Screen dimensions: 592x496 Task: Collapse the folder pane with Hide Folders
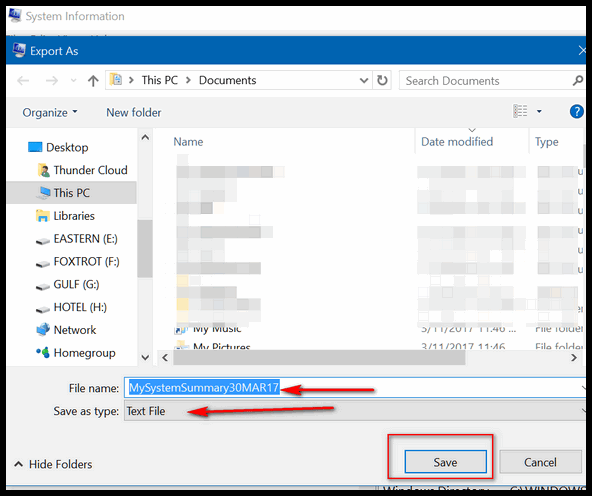click(x=53, y=464)
